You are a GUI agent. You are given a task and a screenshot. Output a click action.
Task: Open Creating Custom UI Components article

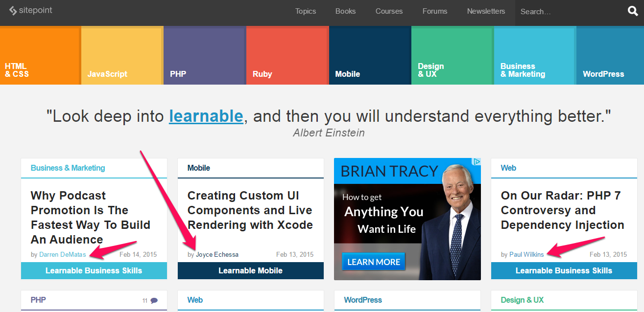click(x=250, y=210)
